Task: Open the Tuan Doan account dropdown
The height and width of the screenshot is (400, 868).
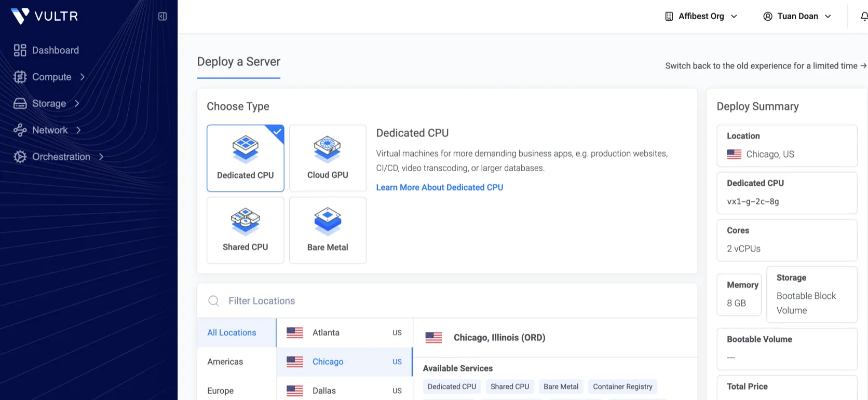Action: click(x=797, y=17)
